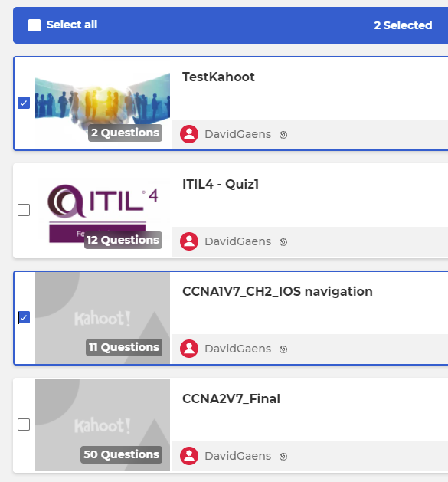Open the ITIL4 - Quiz1 title
This screenshot has height=482, width=448.
click(221, 184)
